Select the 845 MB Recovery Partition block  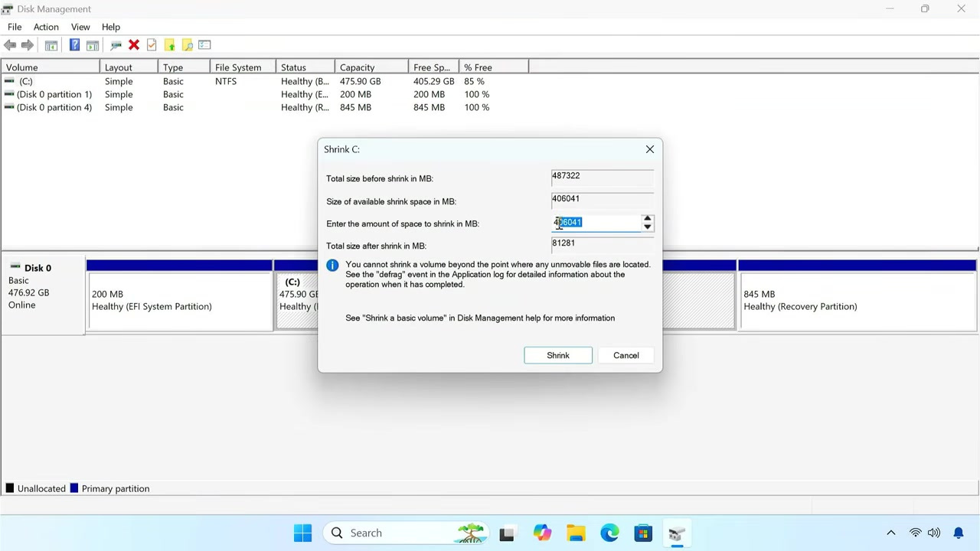[x=857, y=295]
